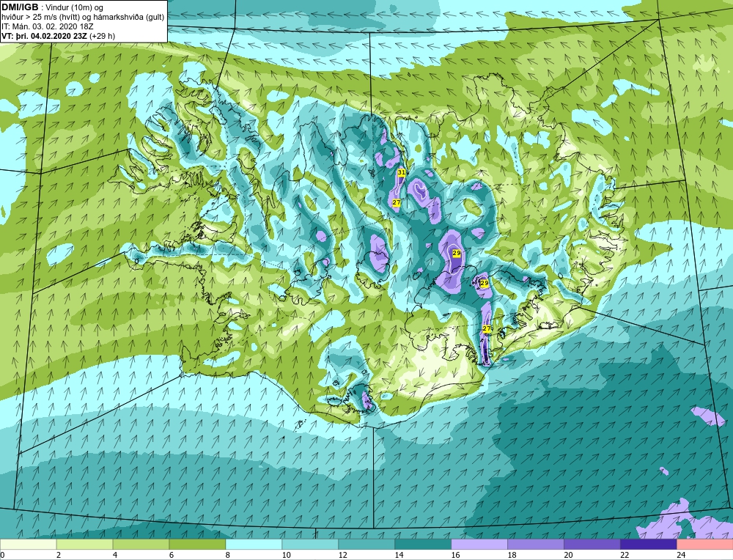Click the pale cream 0–2 m/s legend swatch
Screen dimensions: 733x560
pyautogui.click(x=28, y=544)
